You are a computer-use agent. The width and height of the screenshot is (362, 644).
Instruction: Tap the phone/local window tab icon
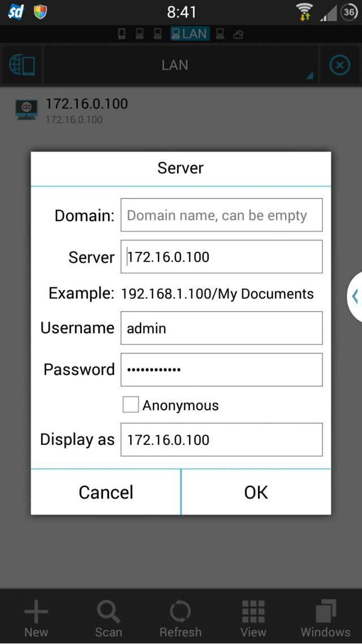click(122, 34)
